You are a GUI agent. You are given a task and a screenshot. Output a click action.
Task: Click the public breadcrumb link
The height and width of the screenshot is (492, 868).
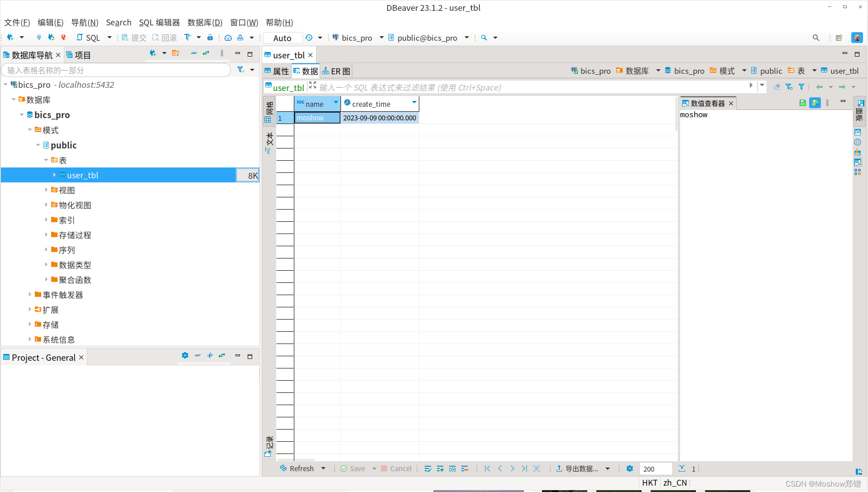pos(767,71)
